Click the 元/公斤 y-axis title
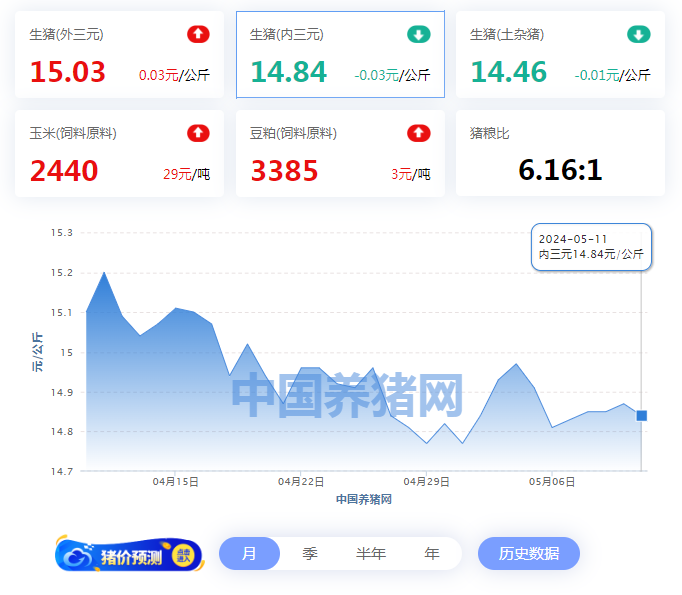The width and height of the screenshot is (682, 595). coord(37,352)
